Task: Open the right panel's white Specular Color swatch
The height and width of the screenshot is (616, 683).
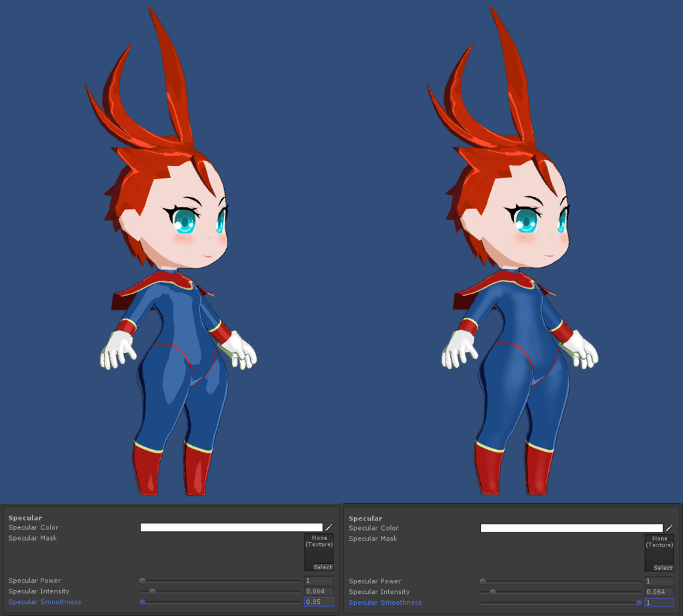Action: pos(572,528)
